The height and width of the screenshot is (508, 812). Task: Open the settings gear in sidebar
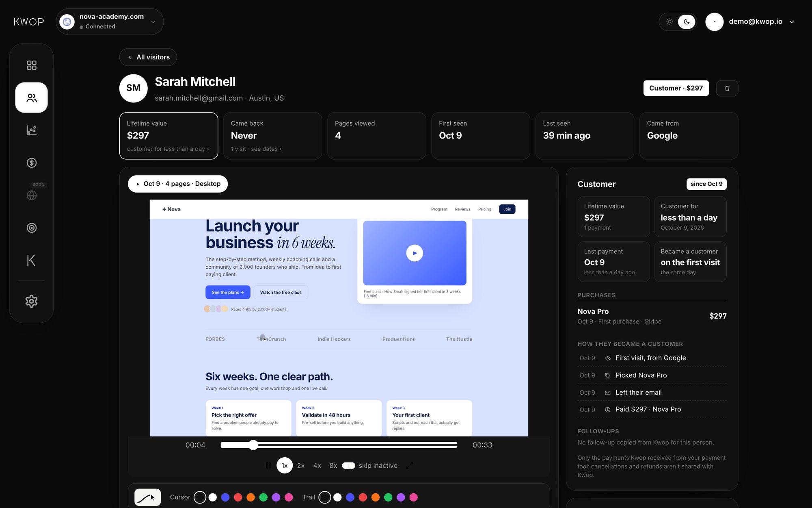(x=31, y=301)
